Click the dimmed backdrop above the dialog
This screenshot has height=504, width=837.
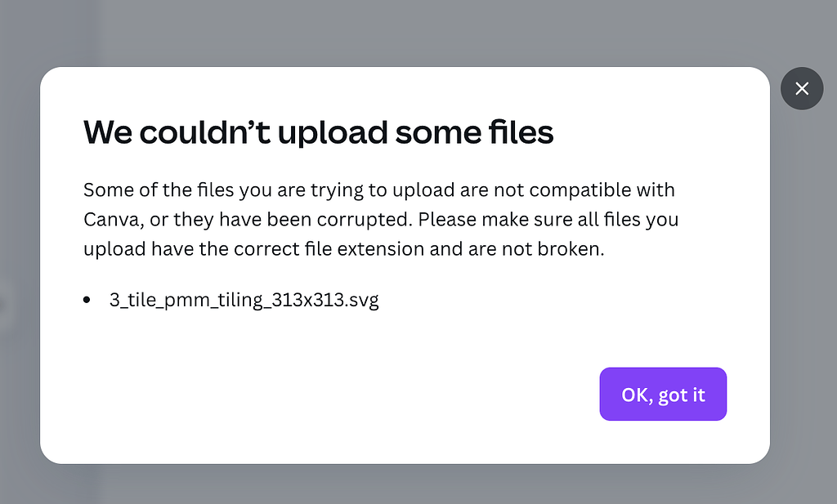[x=409, y=33]
